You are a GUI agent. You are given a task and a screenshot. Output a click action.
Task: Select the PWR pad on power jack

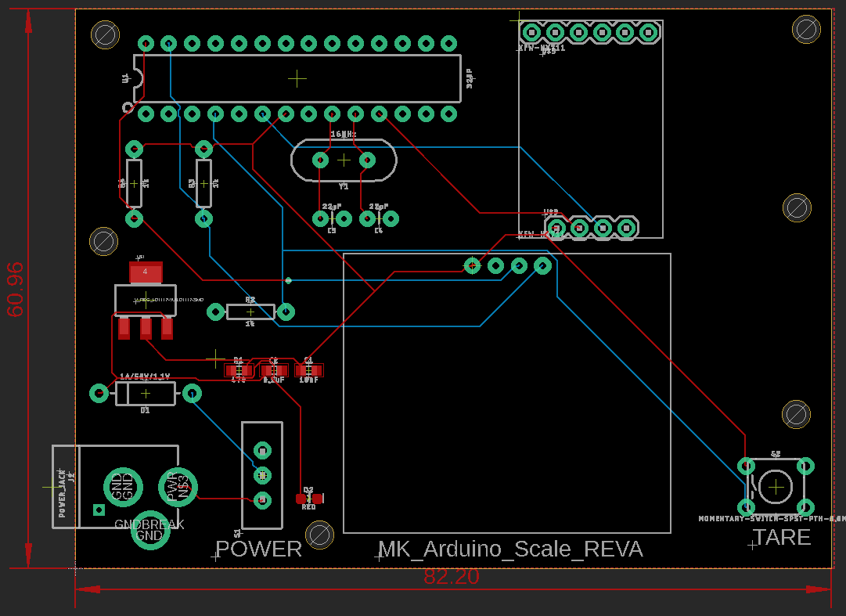pos(178,486)
